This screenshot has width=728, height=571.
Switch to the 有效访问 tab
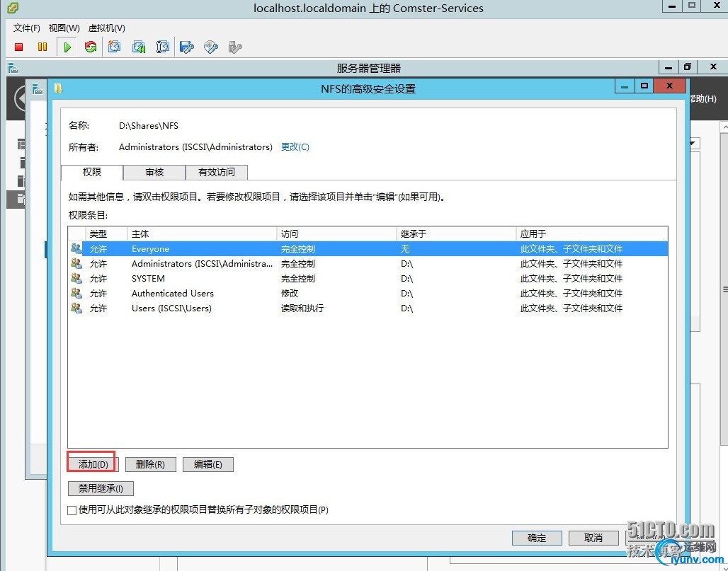click(x=217, y=172)
